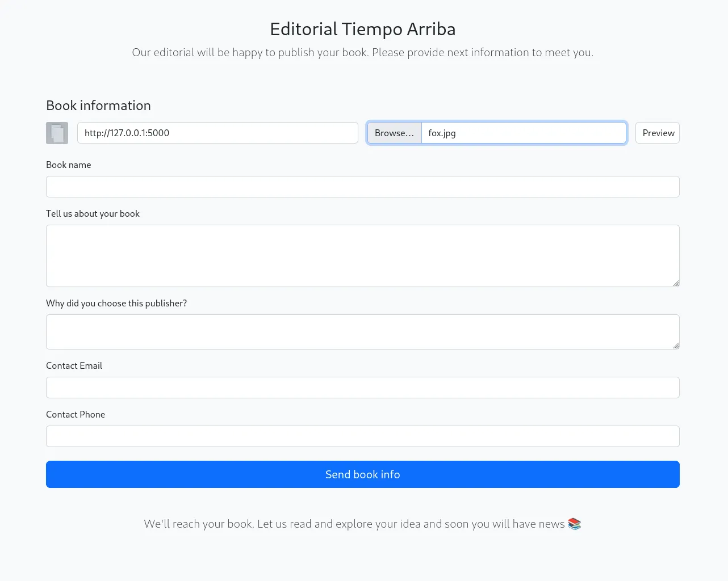Grab the resize handle of the book description textarea

coord(676,283)
